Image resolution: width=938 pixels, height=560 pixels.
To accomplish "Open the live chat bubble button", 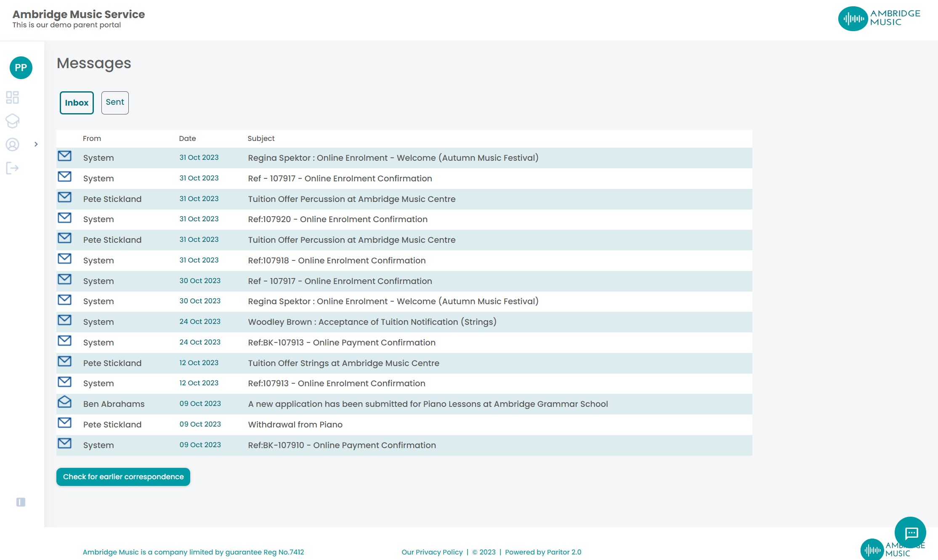I will [910, 533].
